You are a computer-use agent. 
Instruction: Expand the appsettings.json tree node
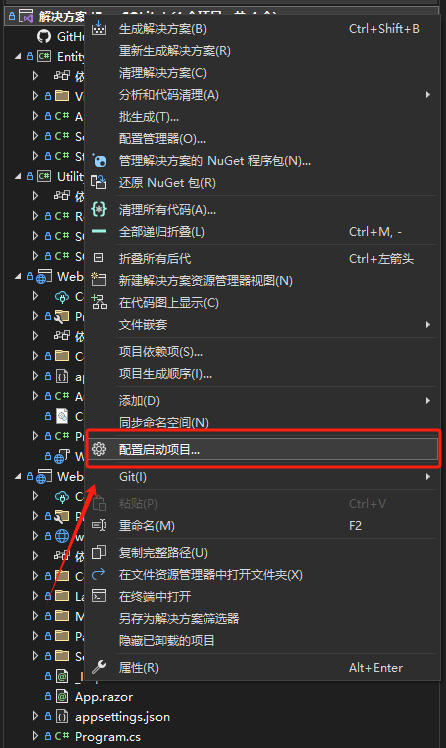click(x=35, y=716)
